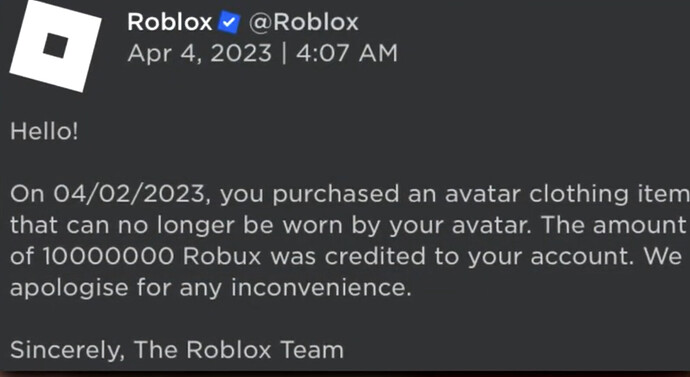Click the Apr 4, 2023 date stamp
The image size is (690, 377).
click(x=199, y=54)
